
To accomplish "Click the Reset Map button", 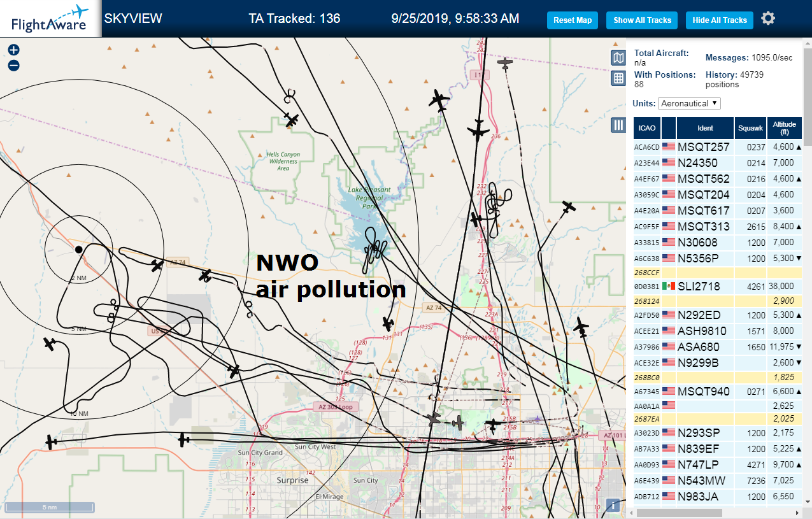I will pos(573,20).
